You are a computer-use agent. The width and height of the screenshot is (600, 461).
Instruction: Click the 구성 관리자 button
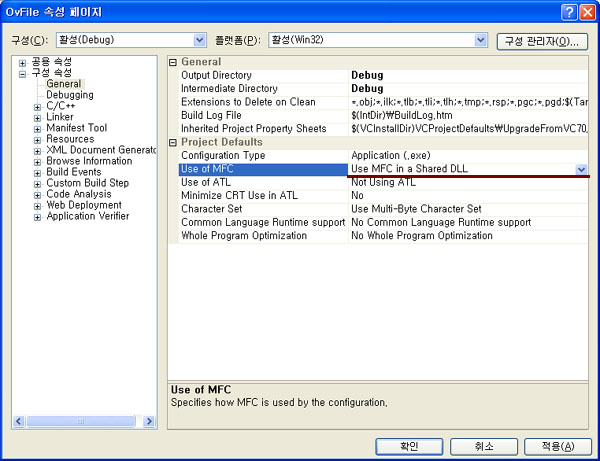(x=540, y=41)
